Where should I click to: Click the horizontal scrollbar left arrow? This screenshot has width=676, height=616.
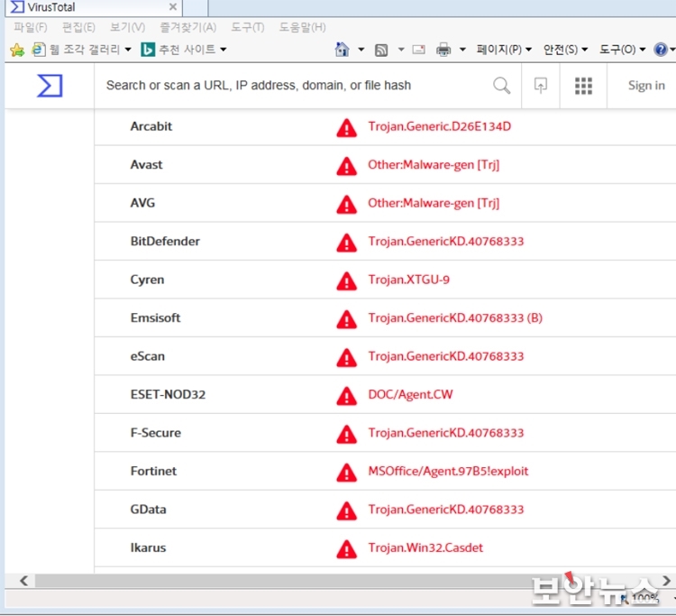pos(23,581)
